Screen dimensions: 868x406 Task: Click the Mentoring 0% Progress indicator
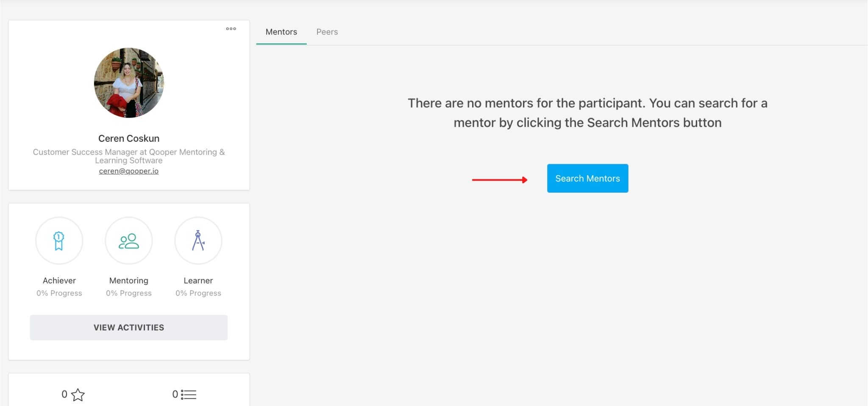(129, 293)
